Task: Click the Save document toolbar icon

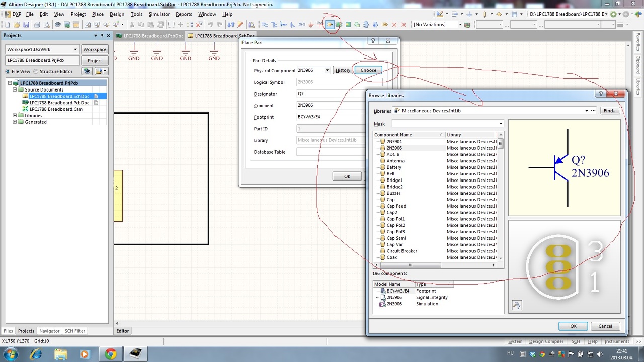Action: point(26,24)
